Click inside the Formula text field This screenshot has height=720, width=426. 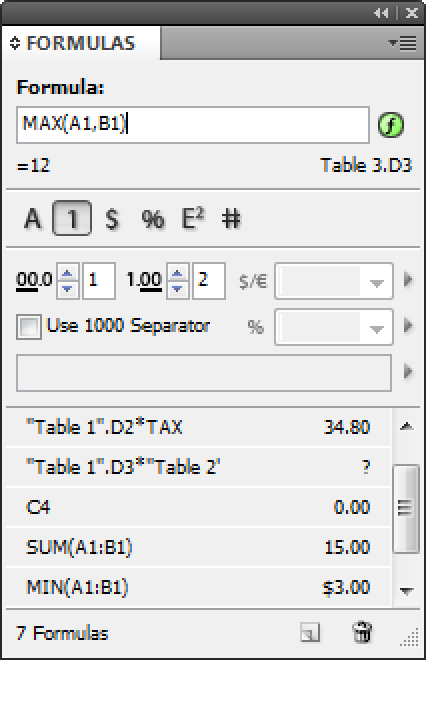coord(193,125)
